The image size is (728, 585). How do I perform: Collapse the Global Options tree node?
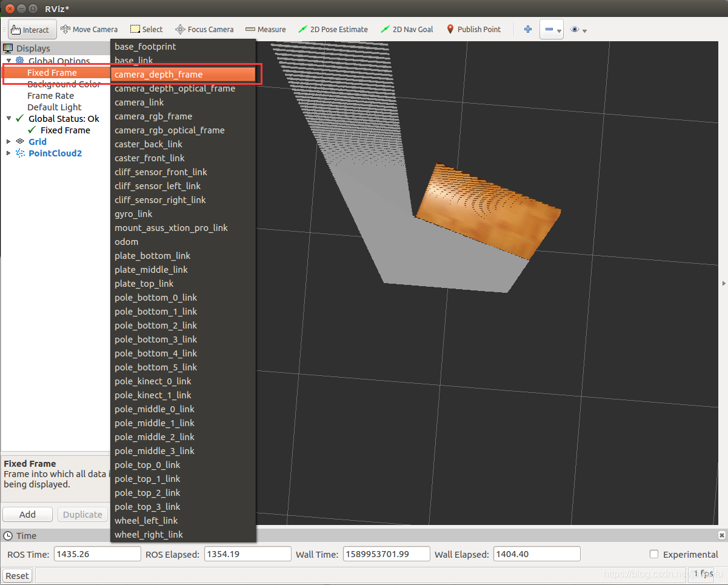8,61
